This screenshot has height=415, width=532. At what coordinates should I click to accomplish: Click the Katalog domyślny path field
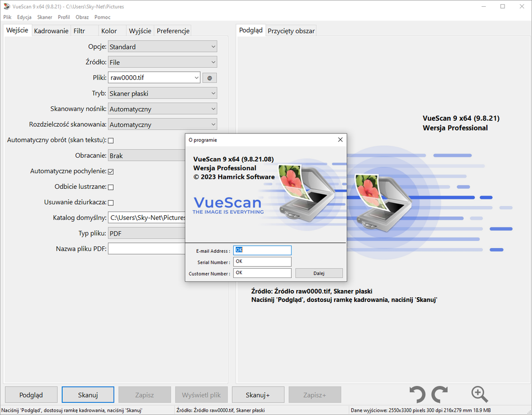click(147, 218)
